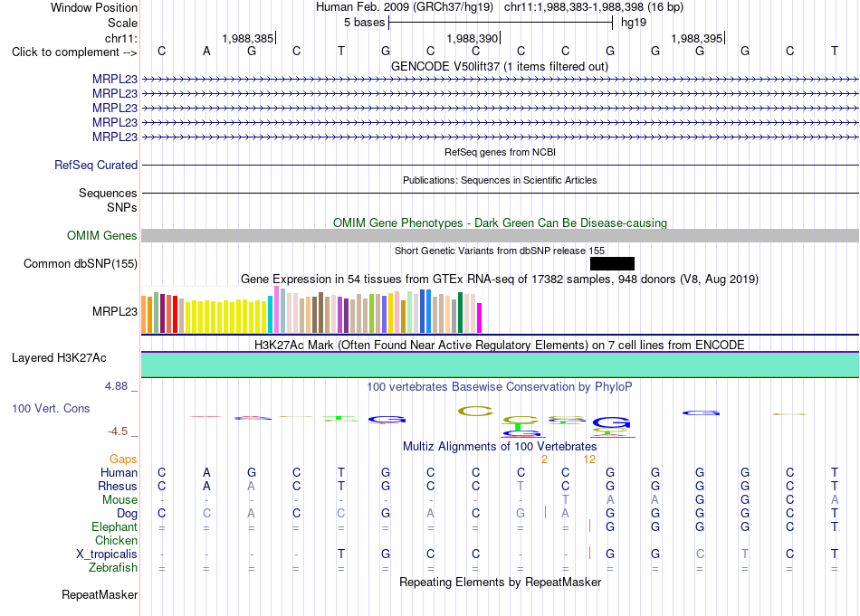Select the Chicken alignment row label
This screenshot has height=616, width=860.
coord(116,540)
